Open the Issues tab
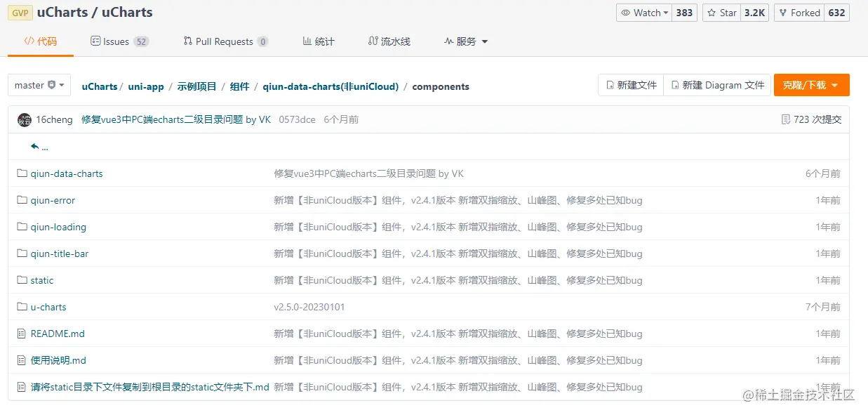 [120, 41]
